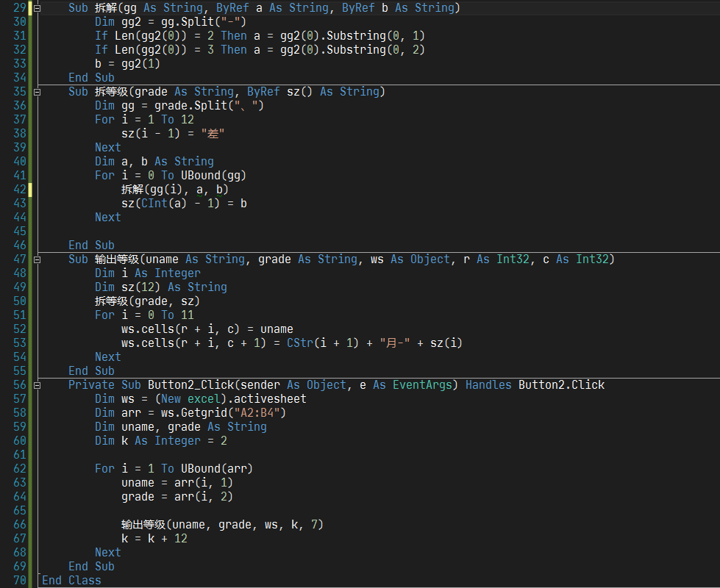Click the string literal "月-"

coord(395,343)
